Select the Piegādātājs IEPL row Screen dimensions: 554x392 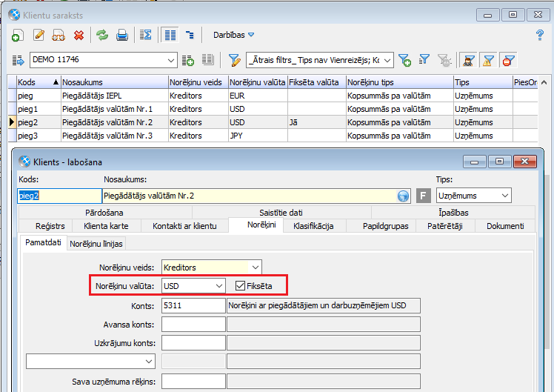(x=273, y=96)
